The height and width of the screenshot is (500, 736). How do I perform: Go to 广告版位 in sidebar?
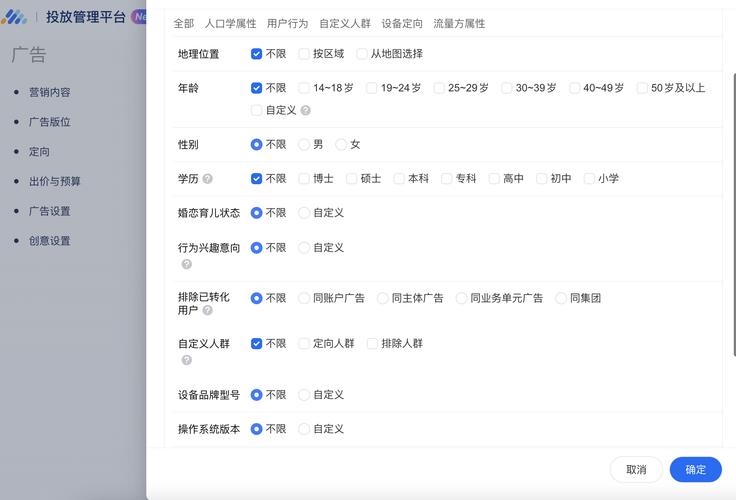click(49, 122)
